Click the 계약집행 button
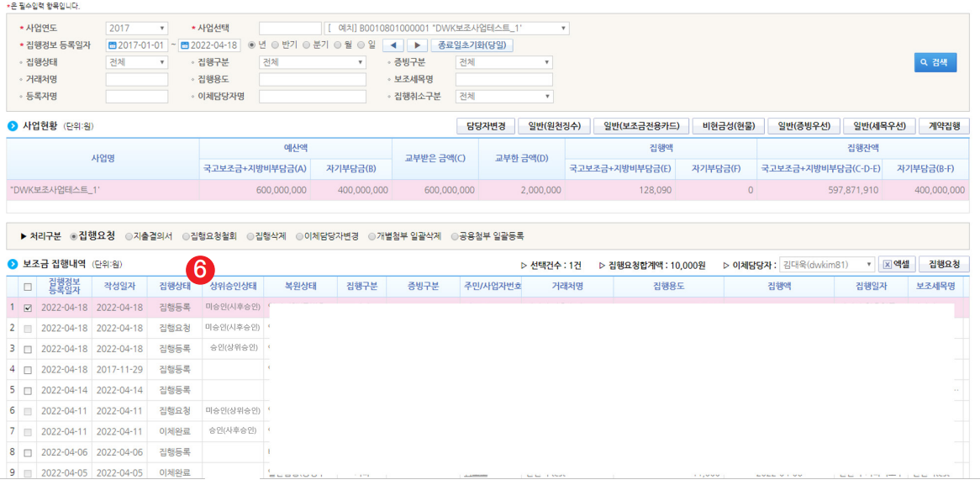 tap(944, 125)
